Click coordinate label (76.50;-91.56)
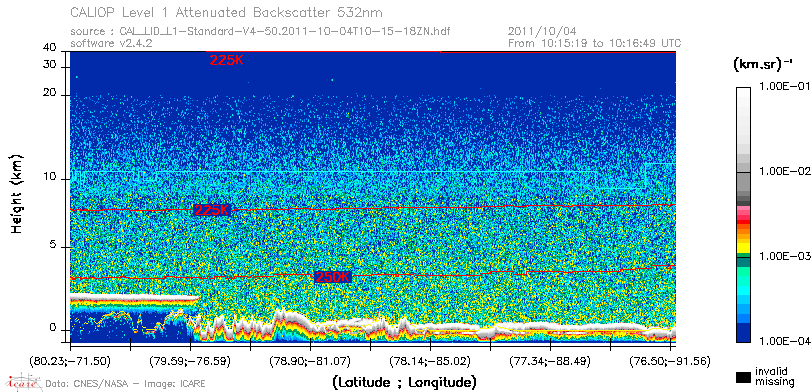 (670, 361)
